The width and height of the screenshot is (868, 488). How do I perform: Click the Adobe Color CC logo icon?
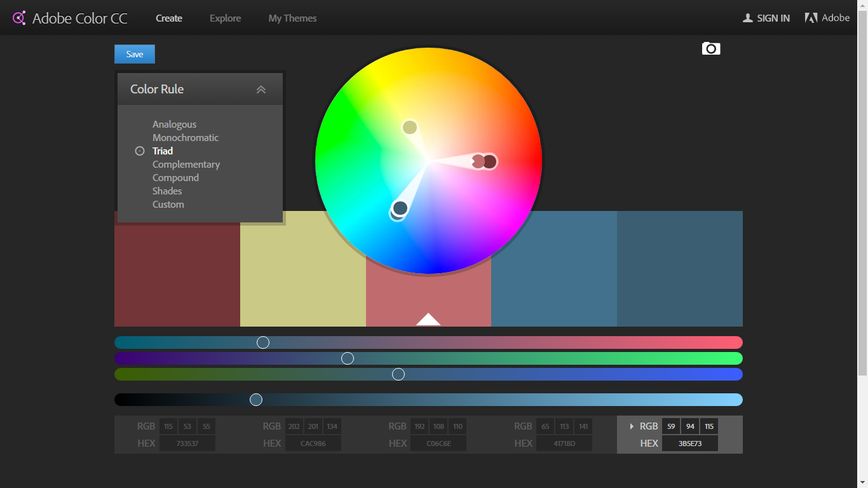tap(19, 18)
